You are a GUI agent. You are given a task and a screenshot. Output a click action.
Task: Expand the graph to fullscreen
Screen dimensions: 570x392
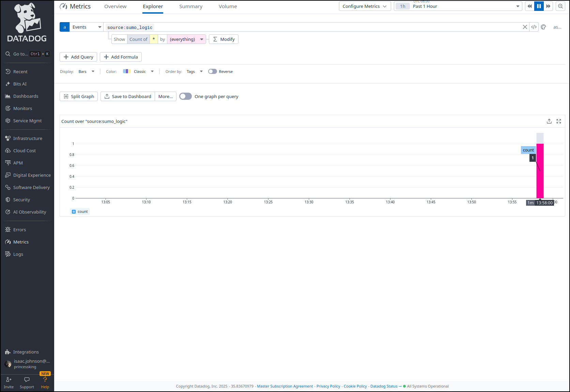(559, 121)
